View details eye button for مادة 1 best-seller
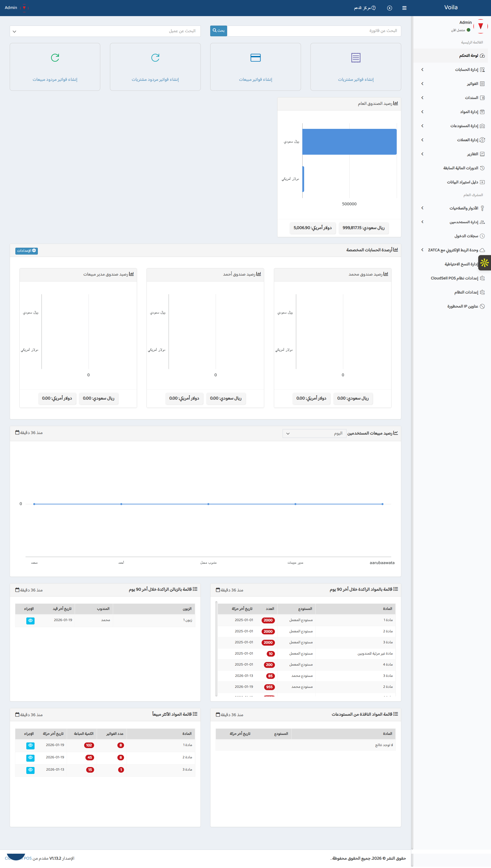Screen dimensions: 491x868 [30, 745]
